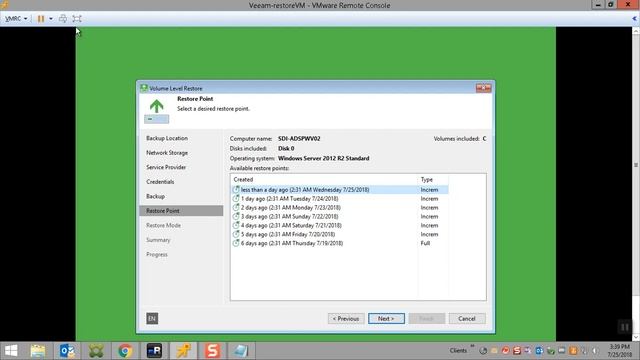
Task: Close the Volume Level Restore dialog
Action: point(483,88)
